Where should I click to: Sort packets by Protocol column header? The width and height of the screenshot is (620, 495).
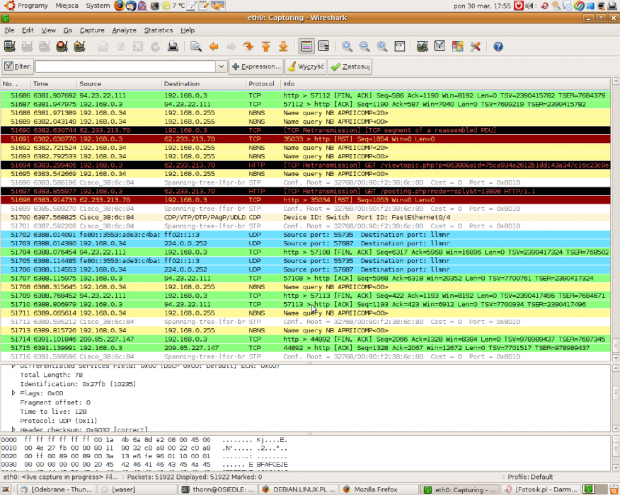263,84
